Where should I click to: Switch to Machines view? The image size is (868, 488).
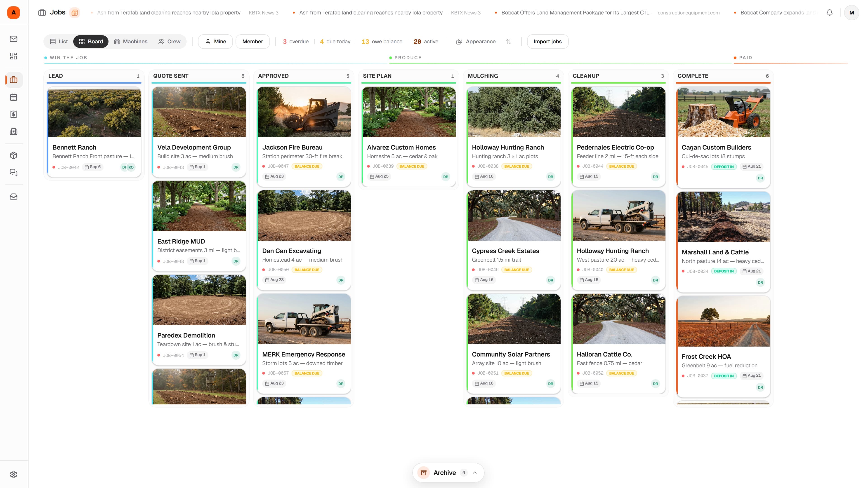click(131, 41)
